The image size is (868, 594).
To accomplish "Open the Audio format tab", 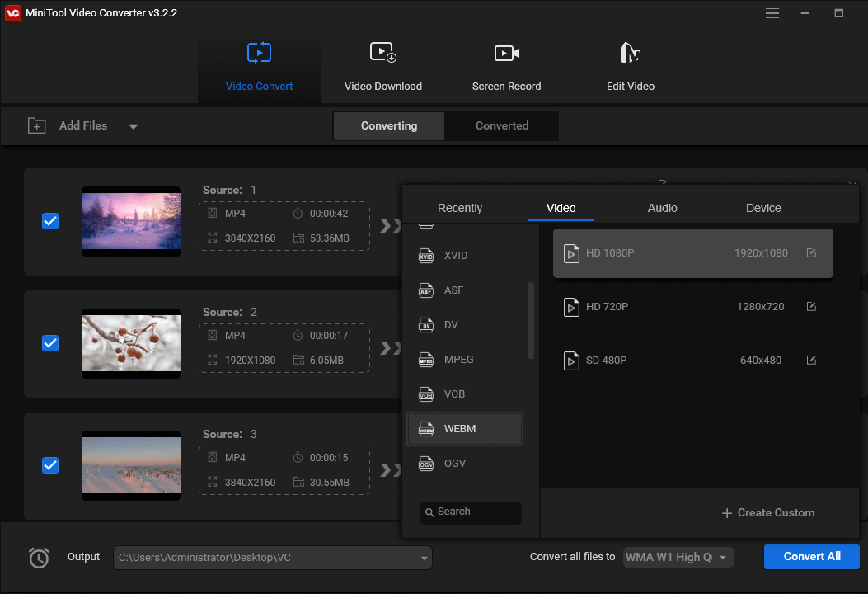I will [662, 208].
